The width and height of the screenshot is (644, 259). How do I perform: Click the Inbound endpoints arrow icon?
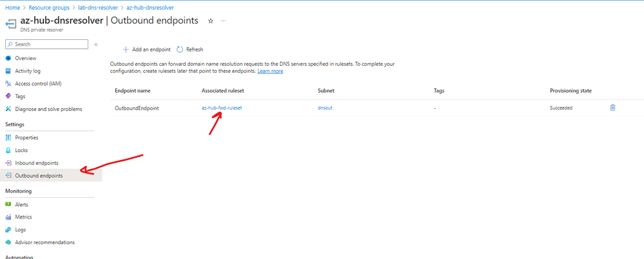tap(8, 163)
